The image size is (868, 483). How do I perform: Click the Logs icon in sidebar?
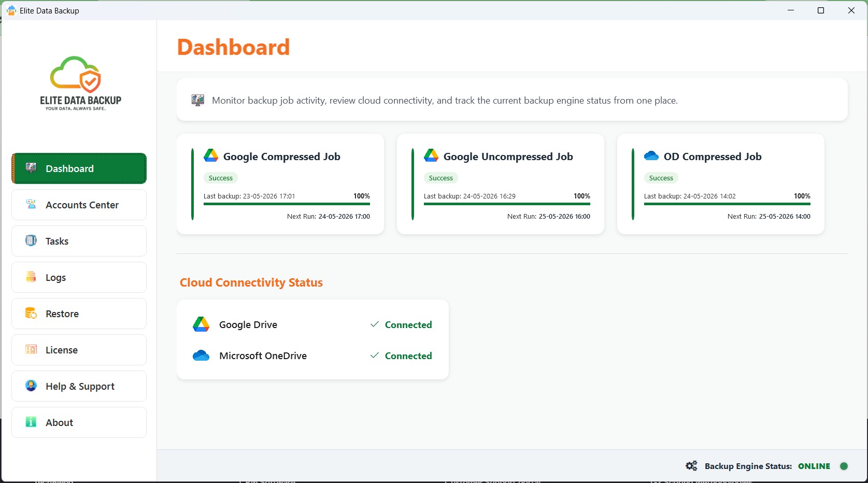click(31, 277)
